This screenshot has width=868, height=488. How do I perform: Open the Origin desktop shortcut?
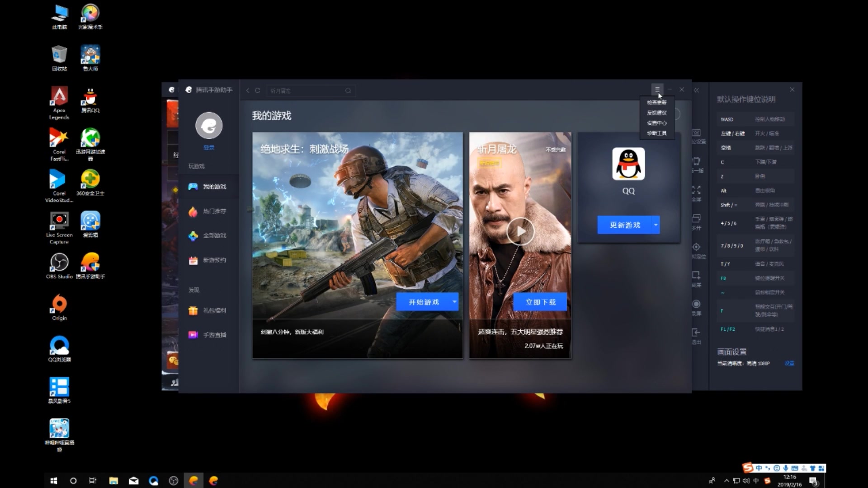[59, 307]
